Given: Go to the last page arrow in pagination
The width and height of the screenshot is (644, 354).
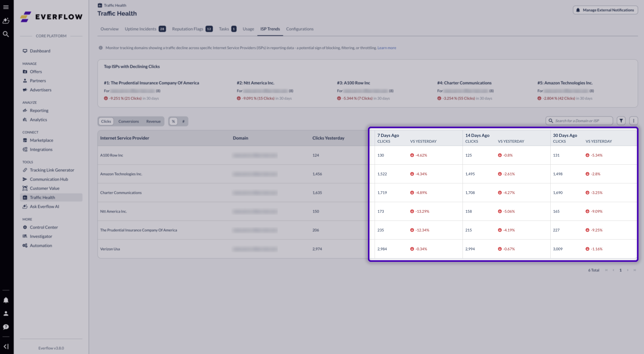Looking at the screenshot, I should click(634, 270).
